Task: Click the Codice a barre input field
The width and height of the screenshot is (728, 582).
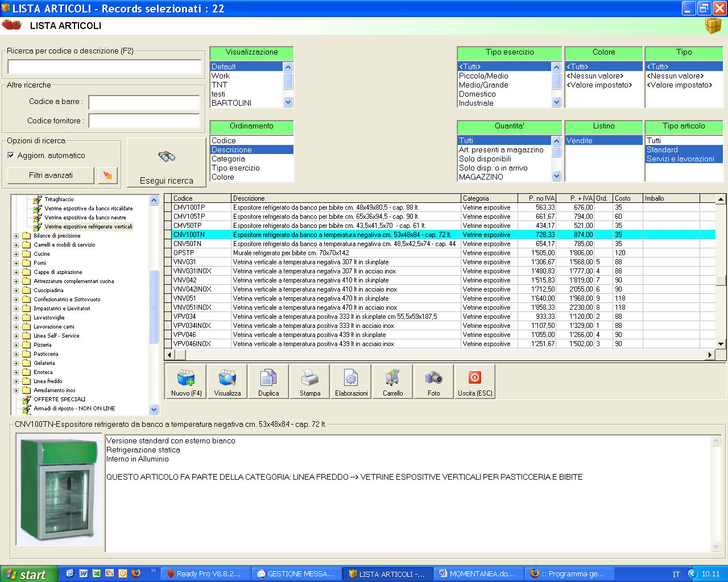Action: click(x=144, y=102)
